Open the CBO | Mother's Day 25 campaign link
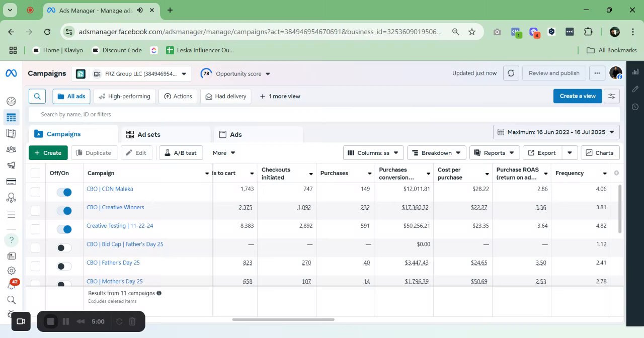This screenshot has width=644, height=338. [115, 281]
